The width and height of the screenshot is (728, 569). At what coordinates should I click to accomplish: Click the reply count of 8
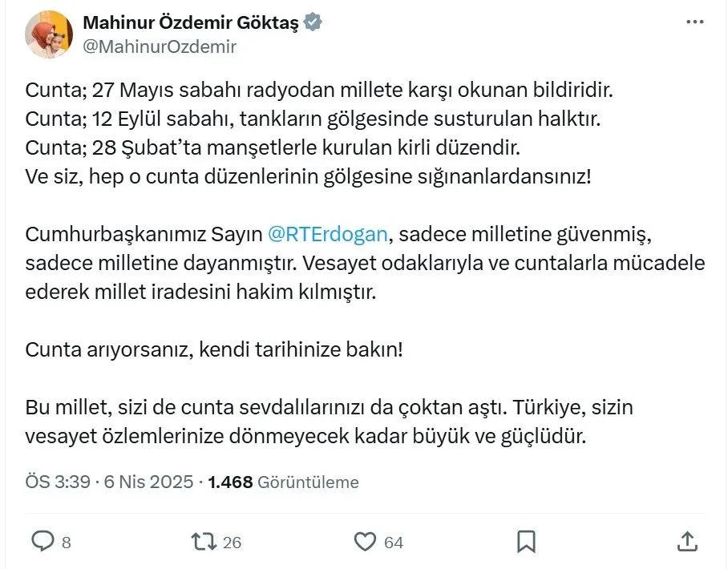[66, 543]
